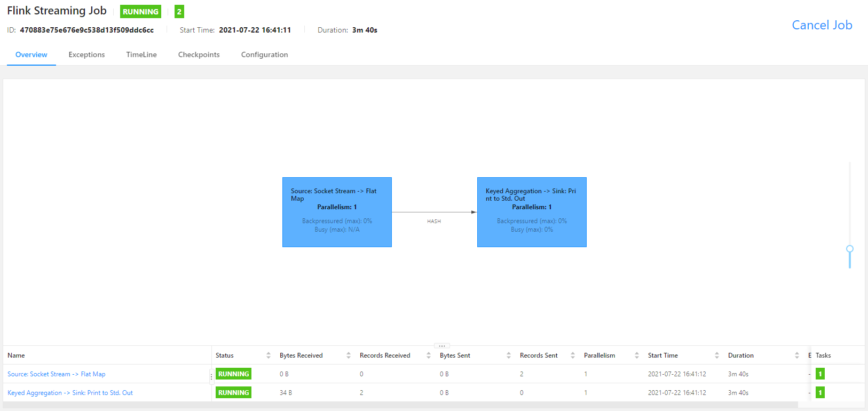Click the green running tasks count badge
The width and height of the screenshot is (868, 411).
coord(179,12)
